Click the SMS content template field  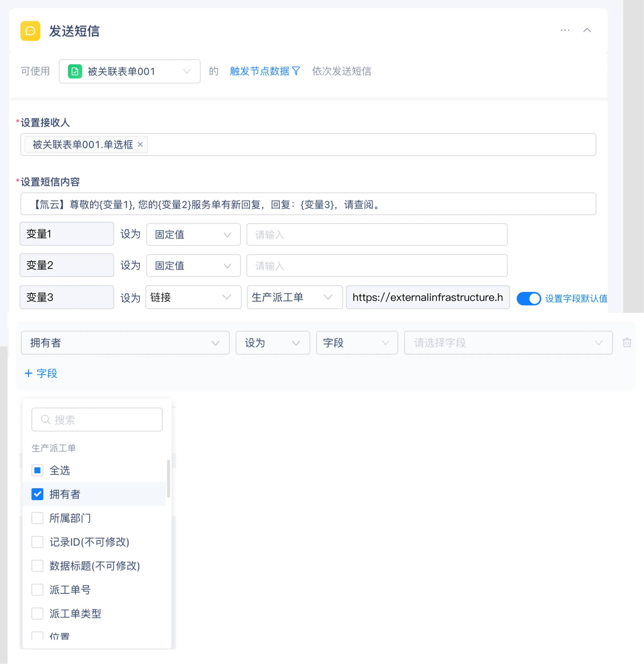click(x=308, y=204)
